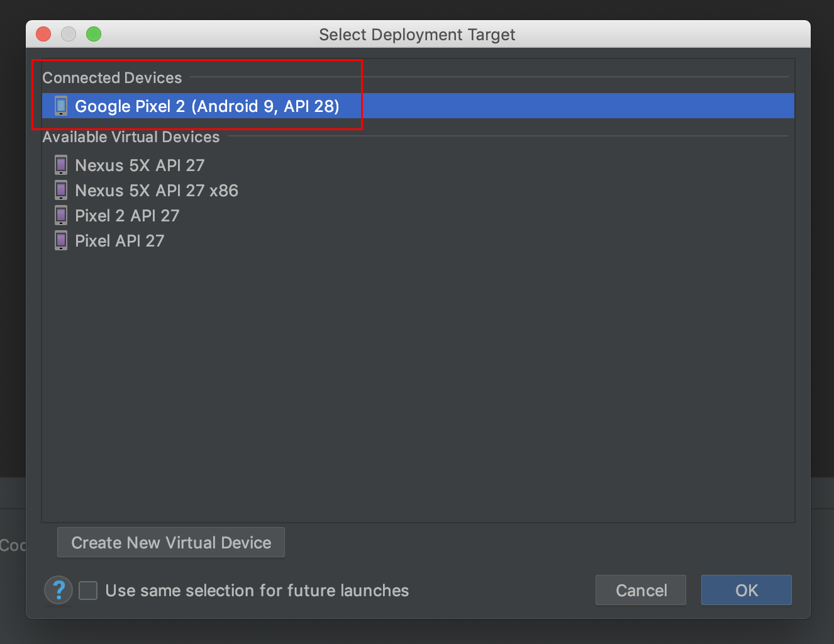Click the Google Pixel 2 phone icon

tap(61, 106)
